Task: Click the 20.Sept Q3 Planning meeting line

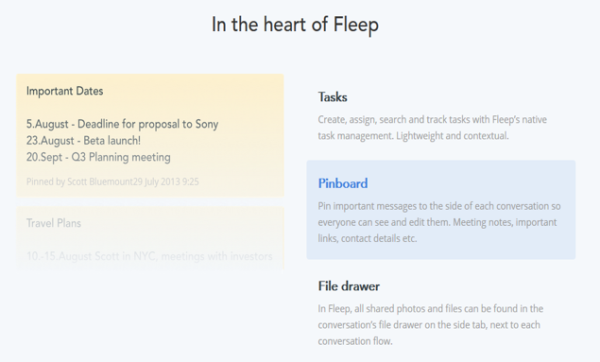Action: [x=98, y=157]
